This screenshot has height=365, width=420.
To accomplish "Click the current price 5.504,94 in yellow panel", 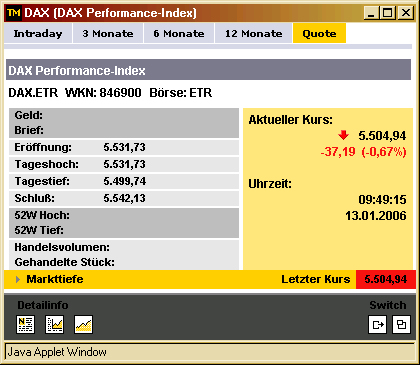I will click(382, 136).
